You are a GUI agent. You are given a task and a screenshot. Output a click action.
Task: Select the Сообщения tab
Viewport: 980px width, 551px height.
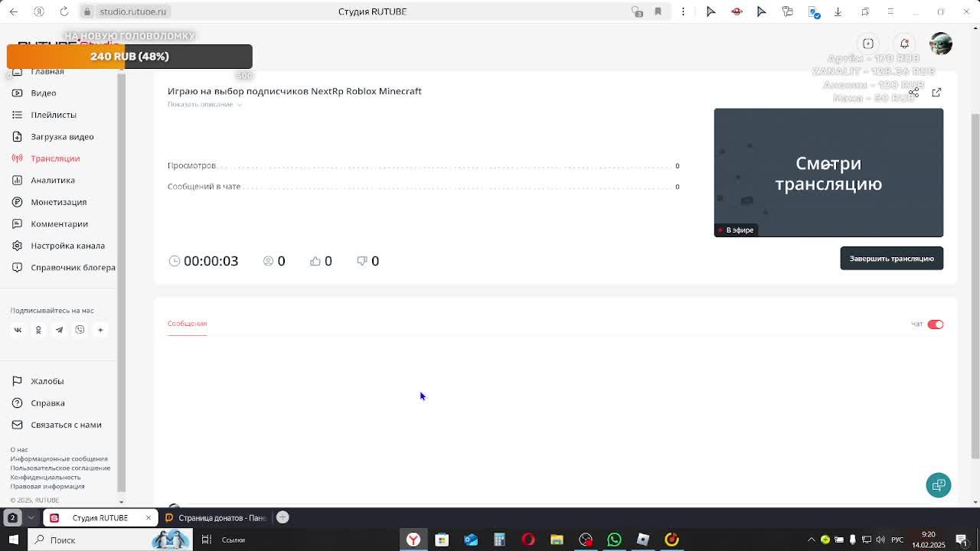point(187,323)
